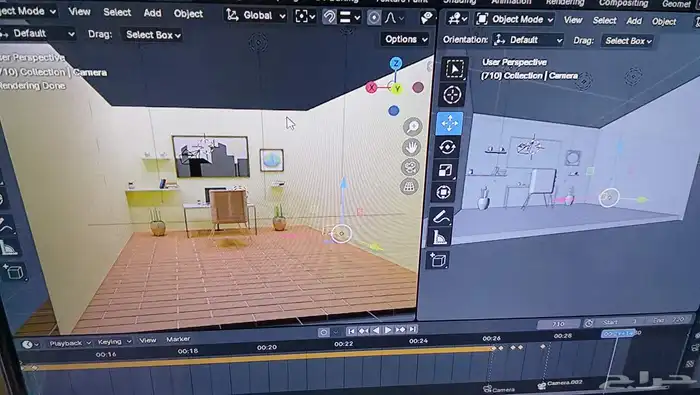Open the View menu in timeline header
Screen dimensions: 700x395
coord(147,340)
